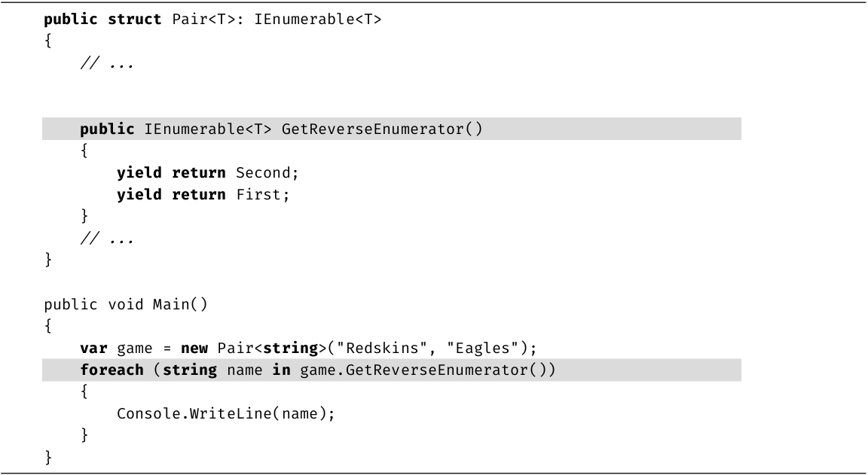Click the second // ... comment line

coord(107,239)
